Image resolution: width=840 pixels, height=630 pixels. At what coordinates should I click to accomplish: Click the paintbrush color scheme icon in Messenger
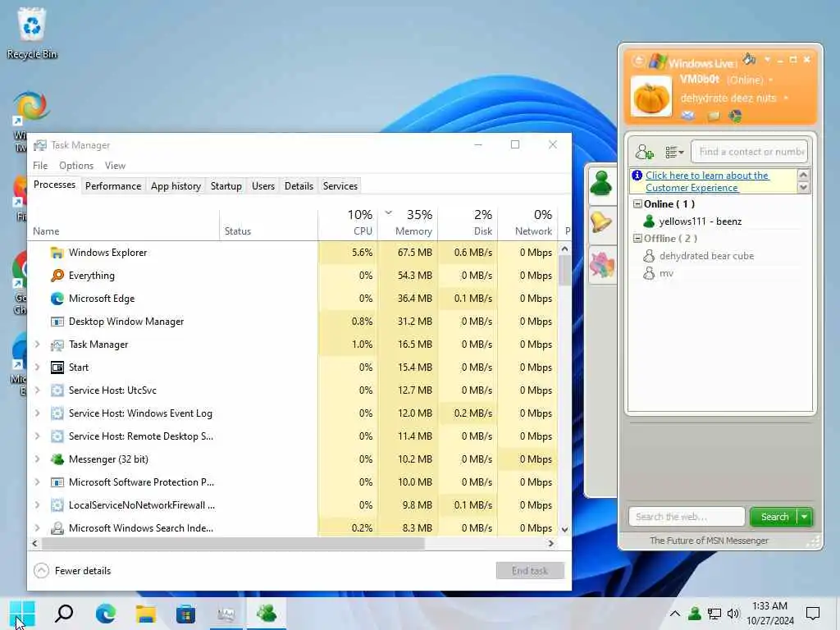click(x=750, y=58)
